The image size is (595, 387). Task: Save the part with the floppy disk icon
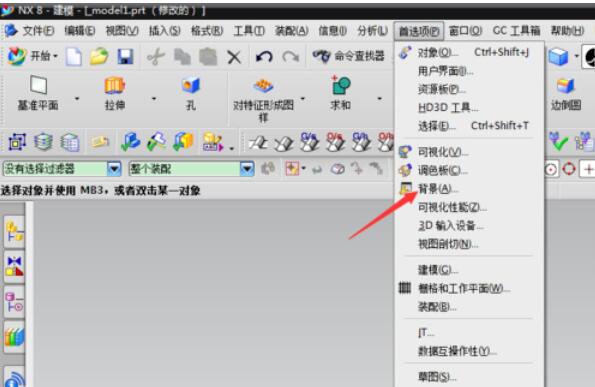(x=125, y=57)
